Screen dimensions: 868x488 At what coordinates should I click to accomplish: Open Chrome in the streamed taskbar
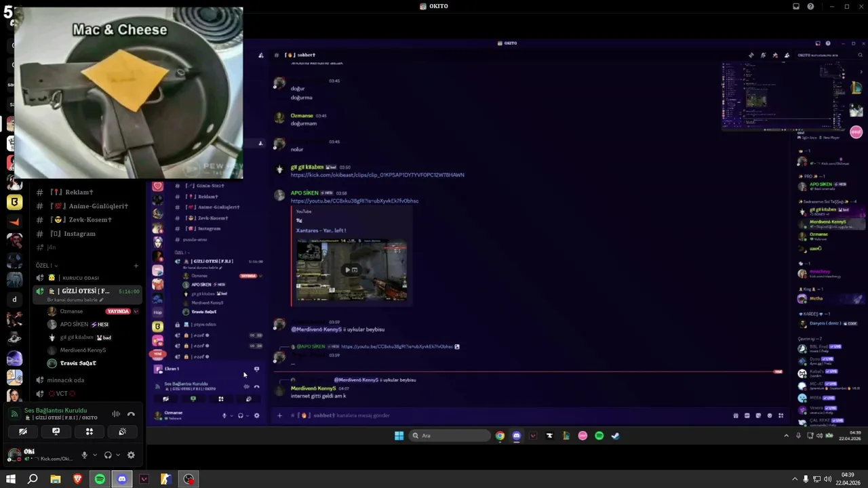(500, 436)
